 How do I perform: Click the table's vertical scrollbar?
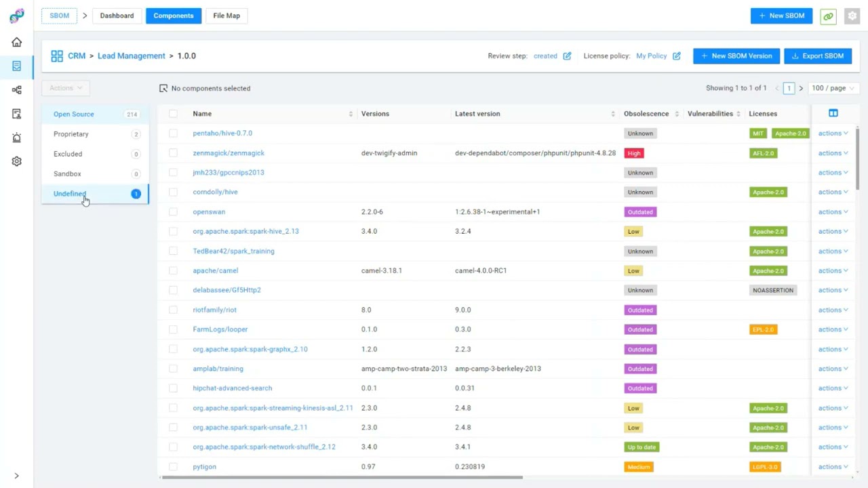coord(858,159)
